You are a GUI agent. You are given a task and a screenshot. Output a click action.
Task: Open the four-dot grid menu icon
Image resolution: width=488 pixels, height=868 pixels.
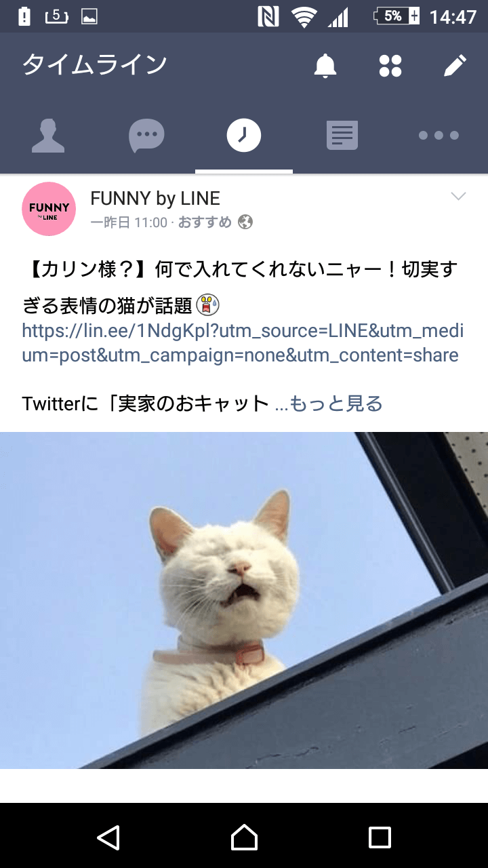[390, 66]
